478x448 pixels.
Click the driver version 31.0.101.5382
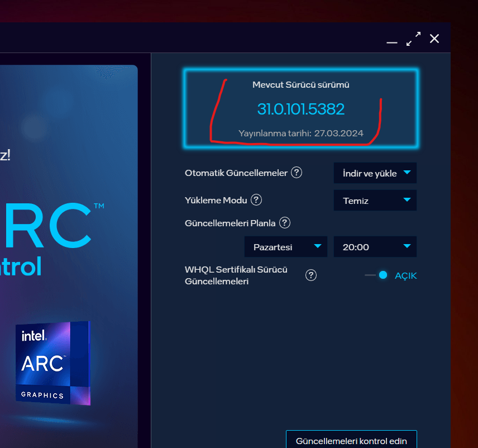coord(300,109)
